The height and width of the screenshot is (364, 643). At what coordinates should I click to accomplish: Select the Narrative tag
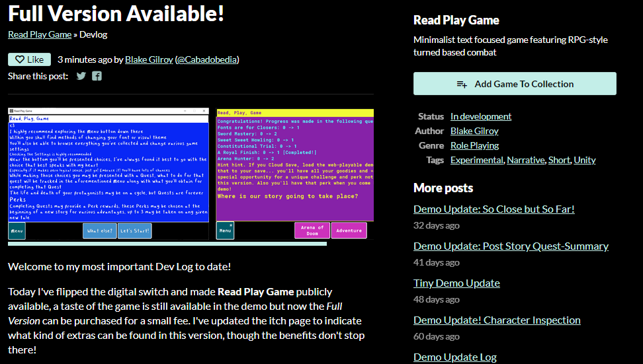526,160
